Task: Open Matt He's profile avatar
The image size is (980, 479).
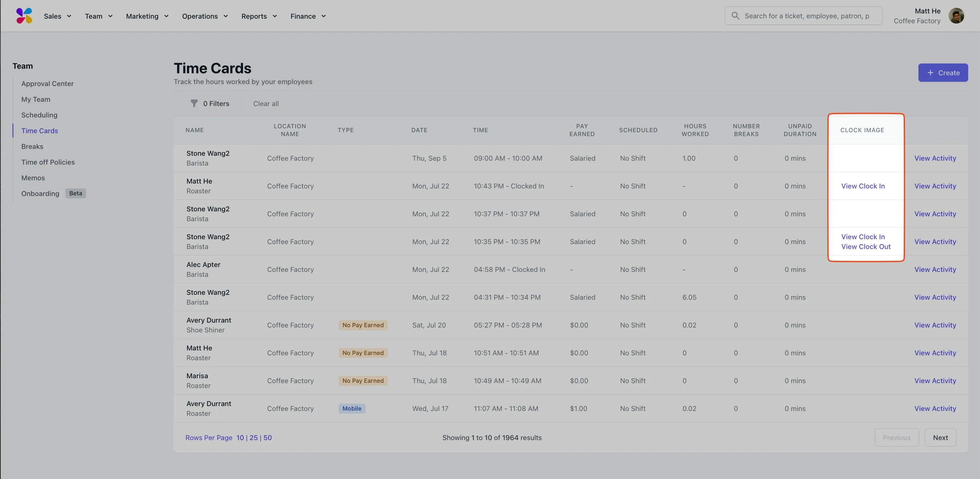Action: point(956,16)
